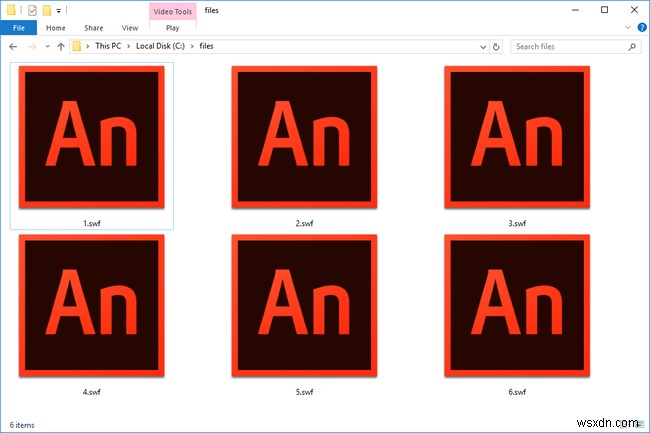The height and width of the screenshot is (433, 650).
Task: Click the search magnifier icon
Action: tap(632, 47)
